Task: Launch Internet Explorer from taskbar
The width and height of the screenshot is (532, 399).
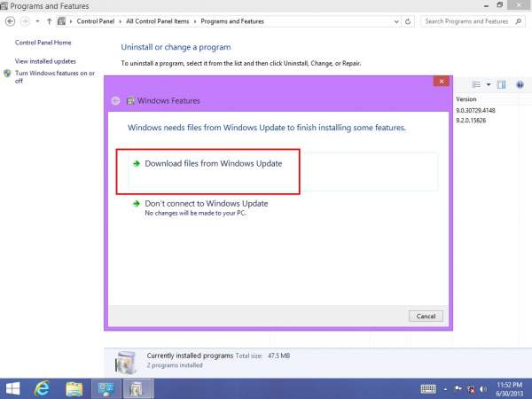Action: coord(42,389)
